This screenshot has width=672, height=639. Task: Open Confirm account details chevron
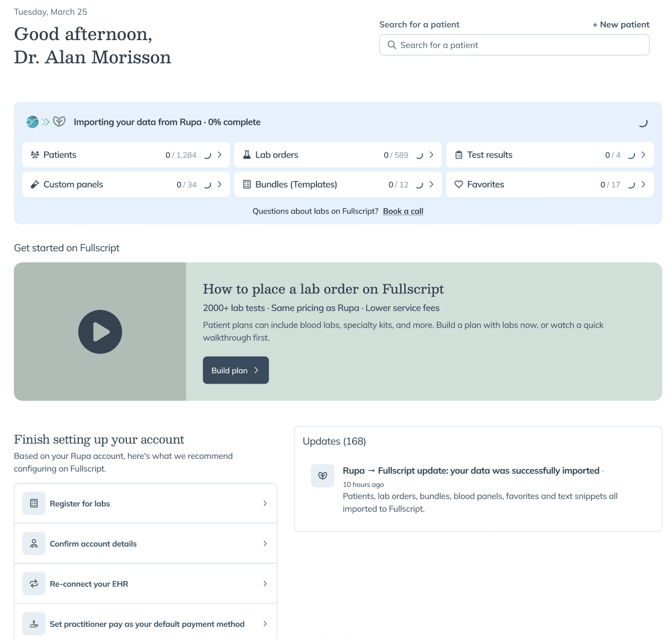coord(265,544)
